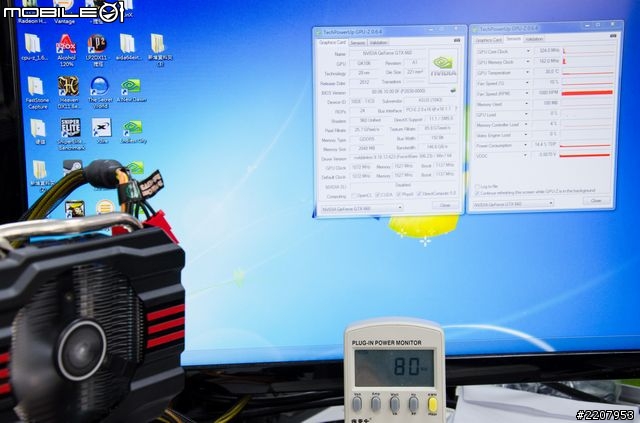
Task: Open GPU selector dropdown in Sensors window
Action: coord(551,203)
